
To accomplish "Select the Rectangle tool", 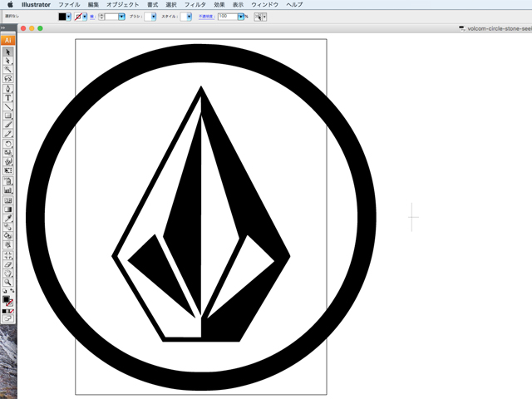I will [x=7, y=116].
